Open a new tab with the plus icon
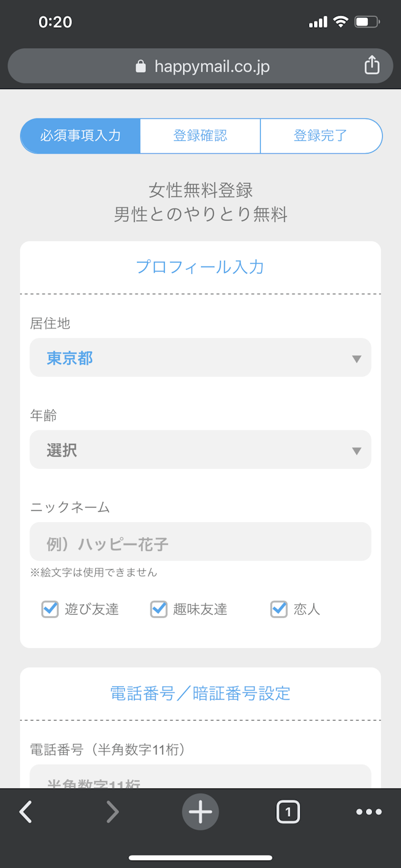Image resolution: width=401 pixels, height=868 pixels. click(x=200, y=812)
